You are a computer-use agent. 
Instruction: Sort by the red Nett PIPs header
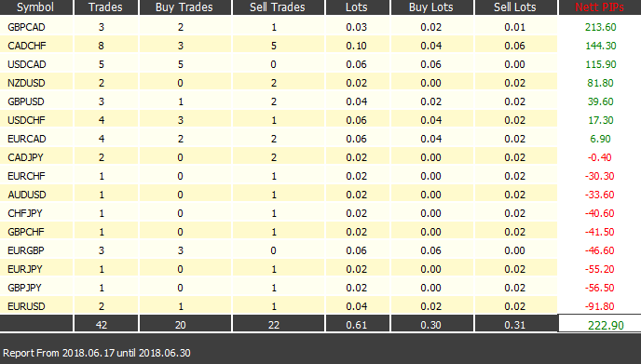[600, 7]
